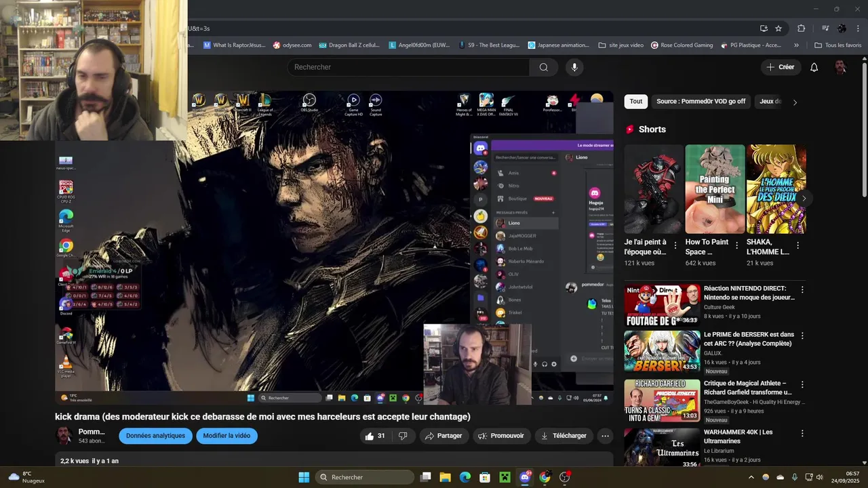This screenshot has width=868, height=488.
Task: Show hidden tray icons chevron
Action: point(751,477)
